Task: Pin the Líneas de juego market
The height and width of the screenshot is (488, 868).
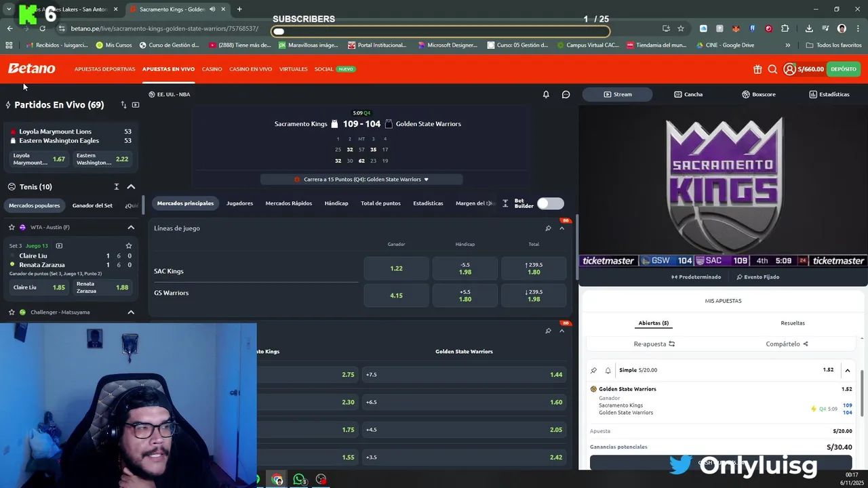Action: [x=548, y=228]
